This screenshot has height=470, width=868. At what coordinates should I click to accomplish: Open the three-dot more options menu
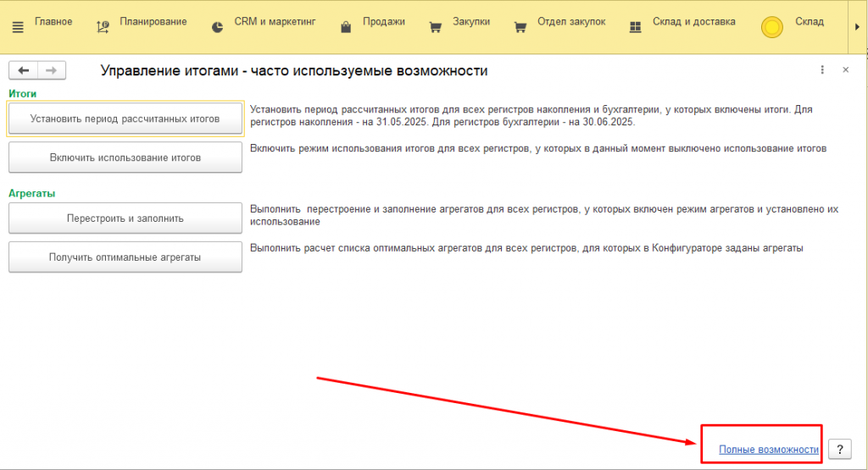822,69
